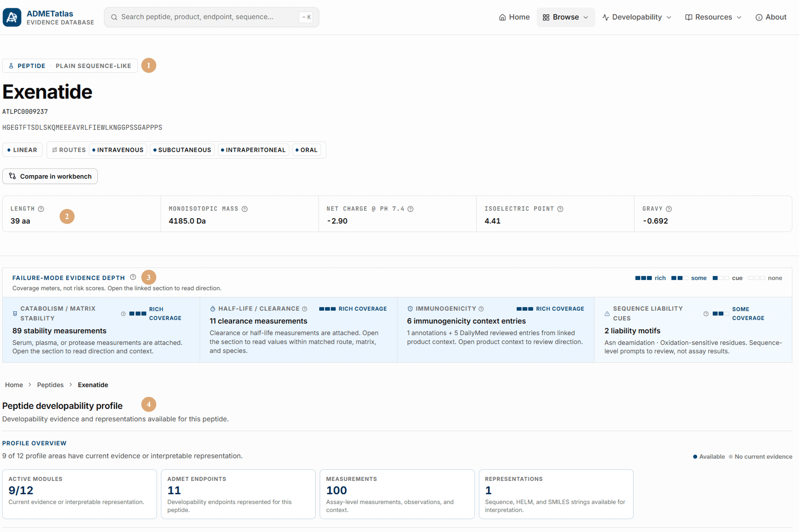The width and height of the screenshot is (799, 532).
Task: Click the Developability pulse icon
Action: coord(605,17)
